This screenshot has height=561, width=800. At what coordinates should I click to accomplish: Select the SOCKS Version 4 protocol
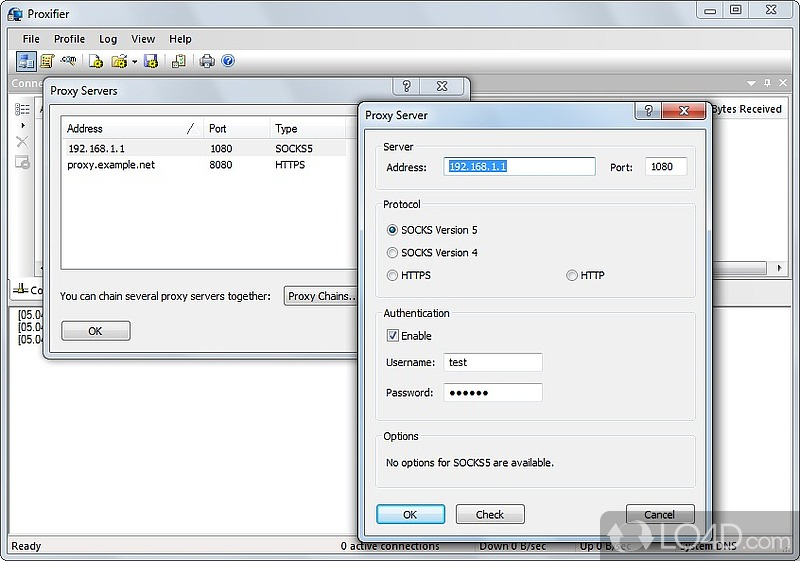[x=393, y=253]
